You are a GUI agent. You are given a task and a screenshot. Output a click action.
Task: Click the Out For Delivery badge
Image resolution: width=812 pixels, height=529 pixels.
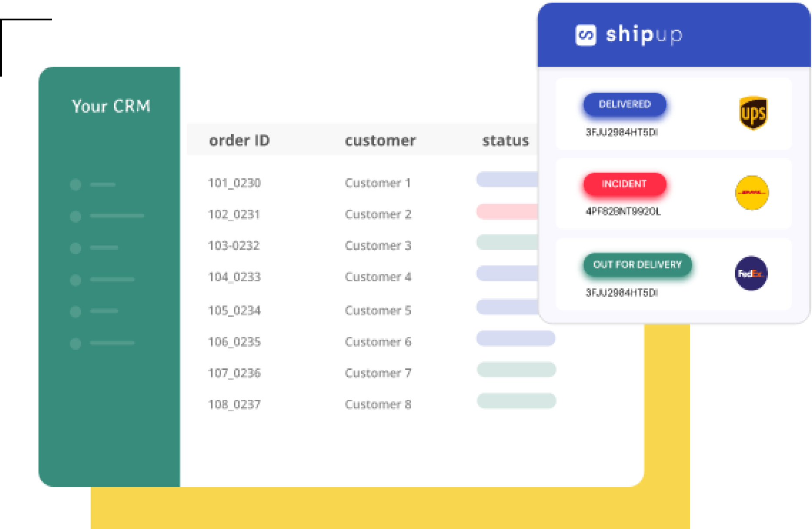pyautogui.click(x=637, y=264)
